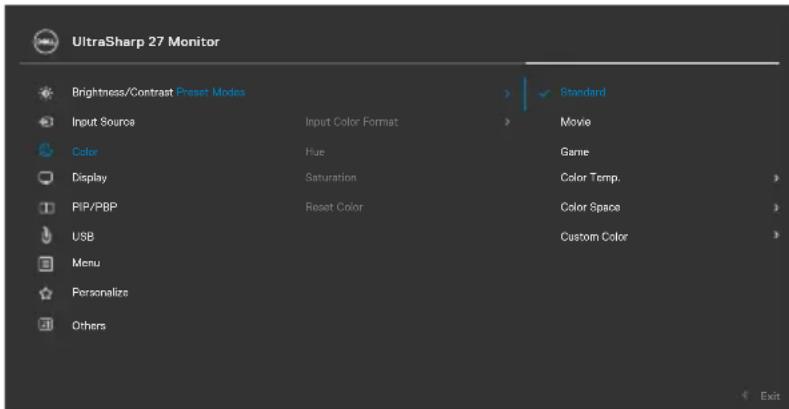Open the Custom Color preset
The image size is (789, 409).
[594, 237]
